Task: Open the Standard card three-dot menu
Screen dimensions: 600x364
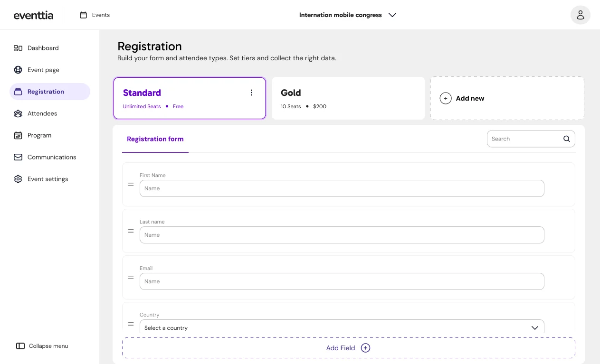Action: (x=252, y=93)
